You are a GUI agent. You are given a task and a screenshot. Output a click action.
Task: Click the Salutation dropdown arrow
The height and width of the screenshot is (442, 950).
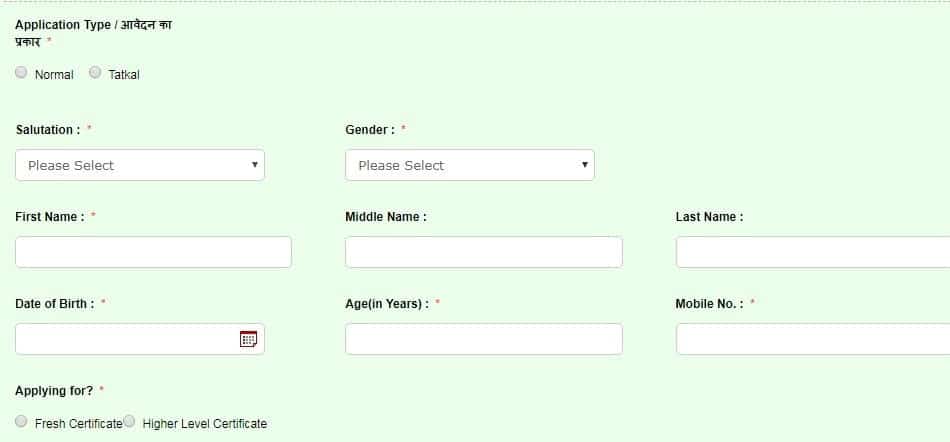255,165
